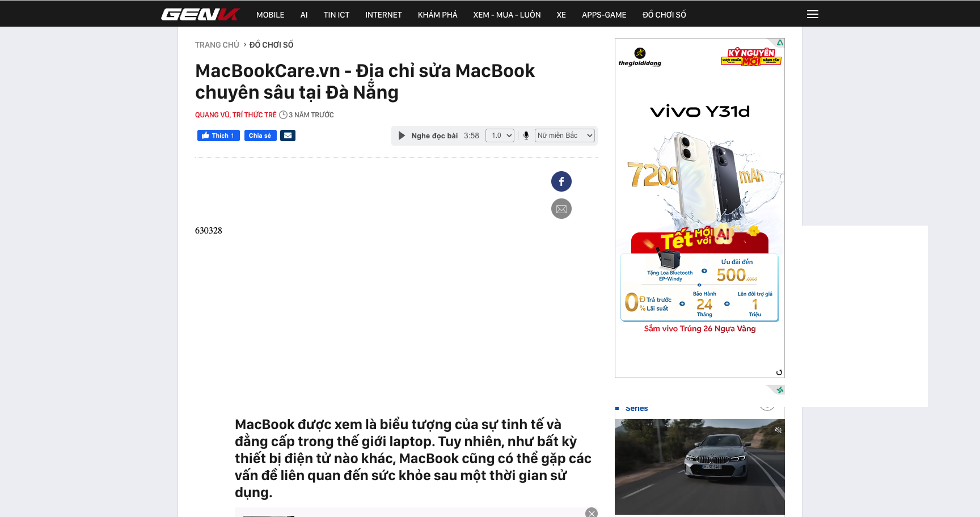Go to the KHÁM PHÁ section
Image resolution: width=980 pixels, height=517 pixels.
coord(437,15)
